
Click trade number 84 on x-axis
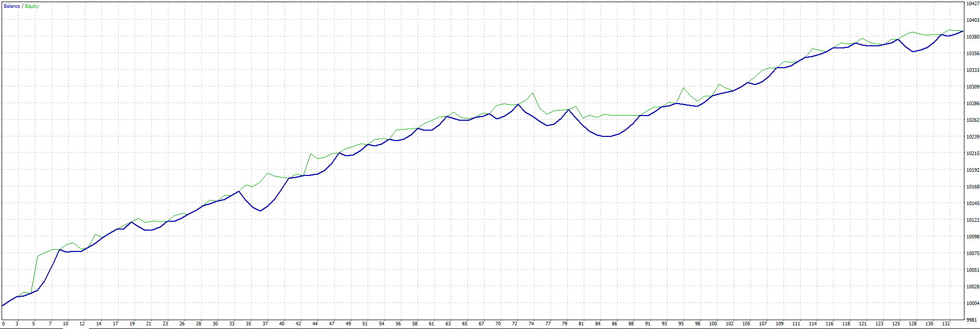(598, 324)
